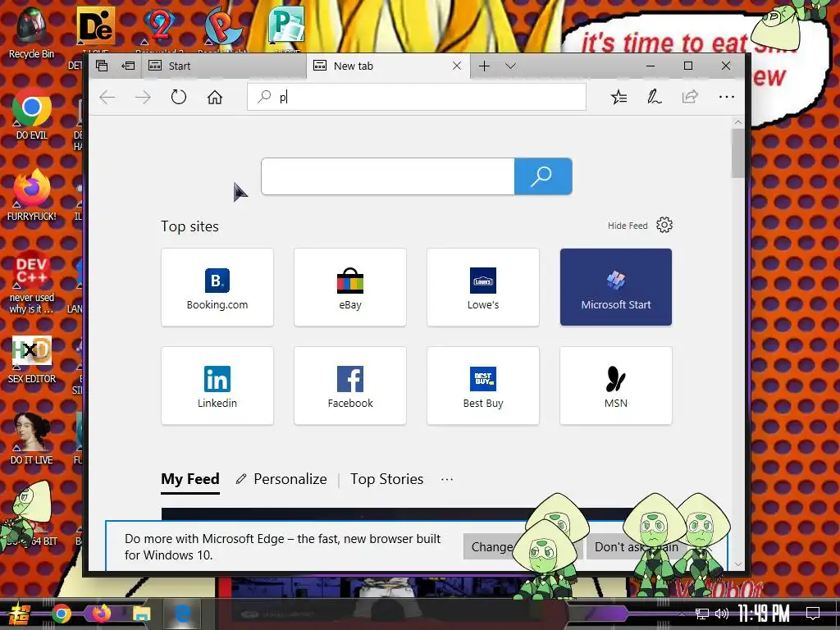Click Personalize in feed bar
Screen dimensions: 840x630
(282, 479)
